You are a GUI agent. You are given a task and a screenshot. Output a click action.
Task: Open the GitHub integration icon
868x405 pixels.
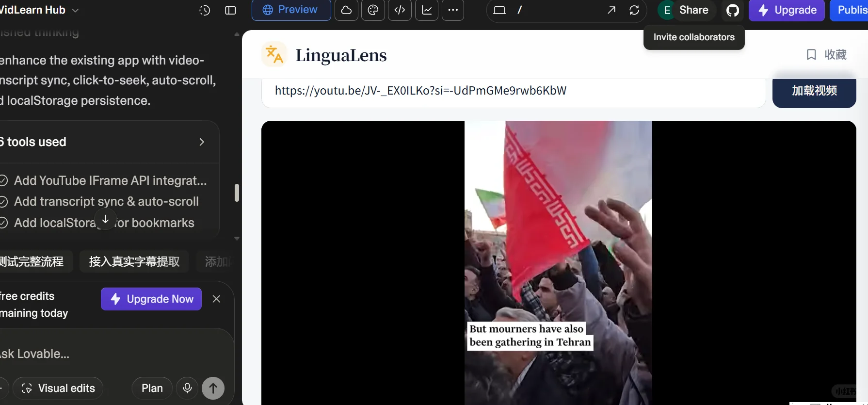coord(732,10)
